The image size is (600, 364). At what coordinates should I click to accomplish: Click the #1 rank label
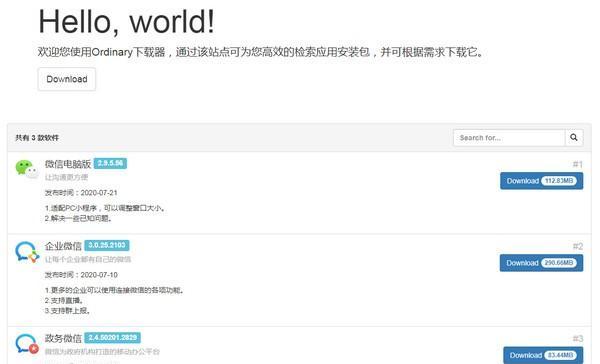(x=578, y=165)
